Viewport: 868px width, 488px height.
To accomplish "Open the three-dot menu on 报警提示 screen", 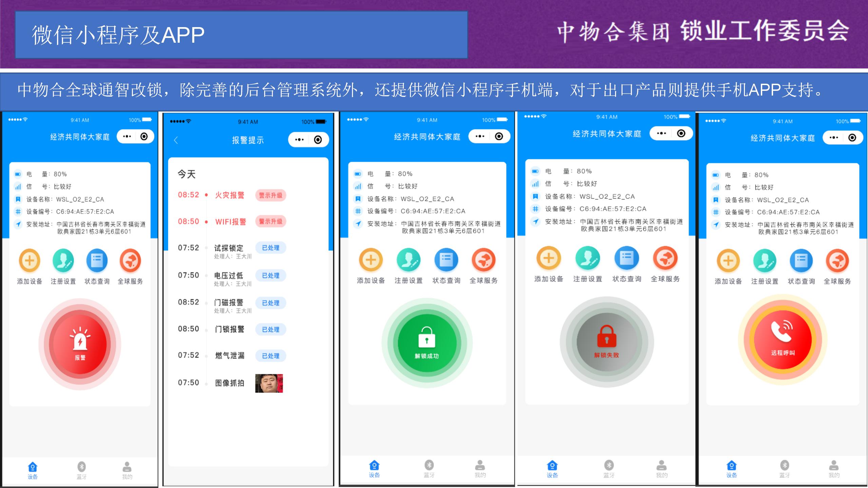I will pyautogui.click(x=299, y=140).
